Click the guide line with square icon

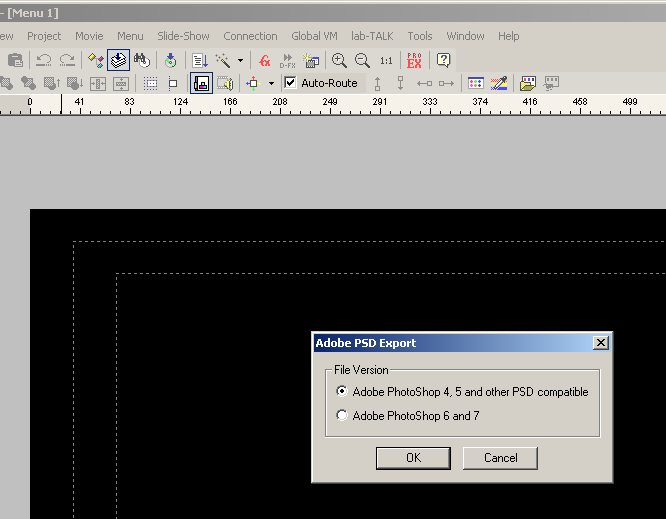(172, 83)
